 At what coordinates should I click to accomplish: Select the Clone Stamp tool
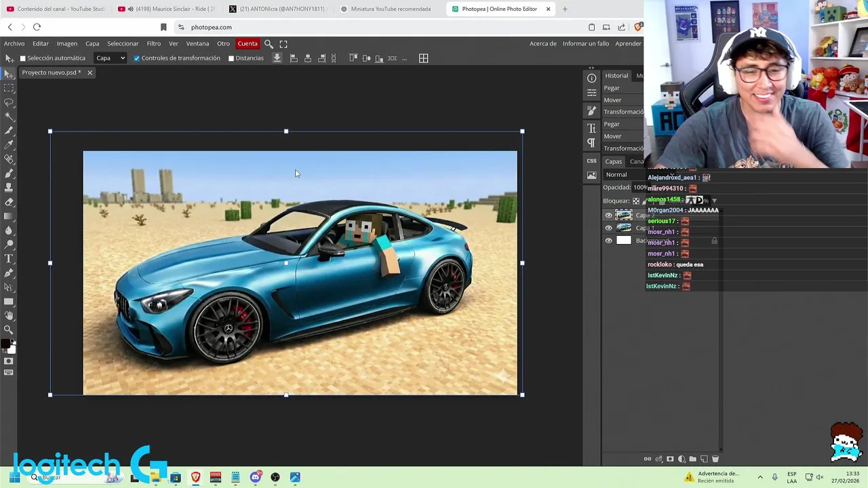[x=9, y=187]
